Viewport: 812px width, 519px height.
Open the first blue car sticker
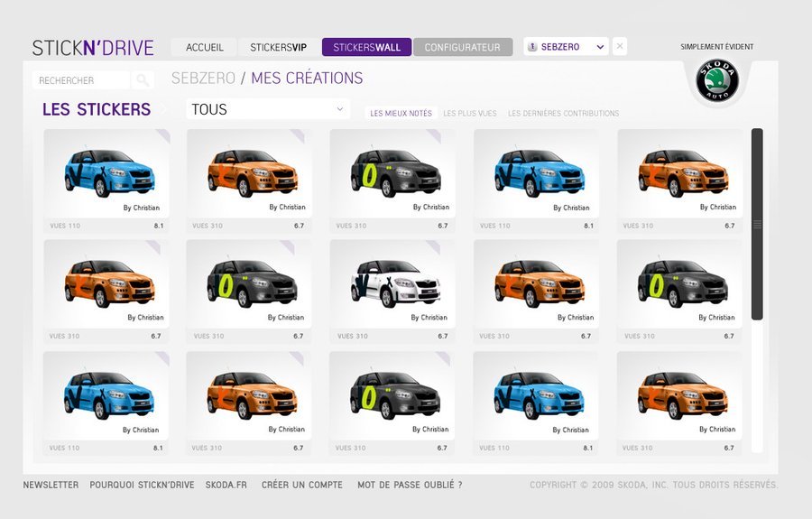pos(108,171)
